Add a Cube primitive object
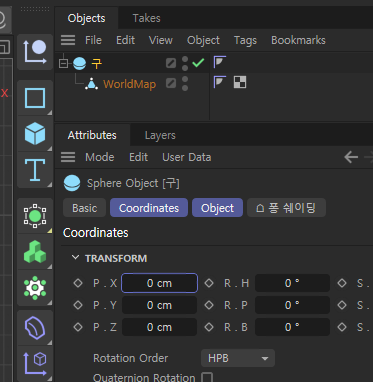 (x=35, y=133)
